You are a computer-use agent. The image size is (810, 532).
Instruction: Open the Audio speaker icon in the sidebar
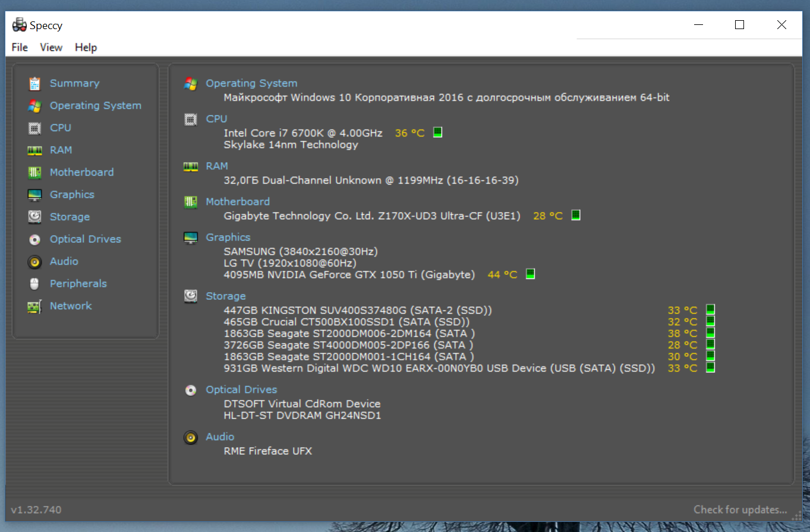[x=34, y=262]
